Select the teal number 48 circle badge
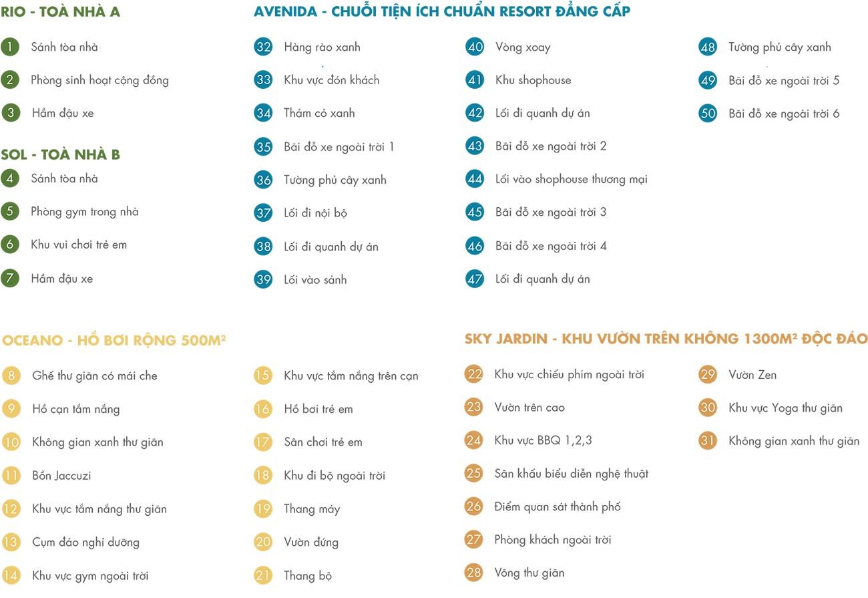Image resolution: width=868 pixels, height=598 pixels. [708, 47]
